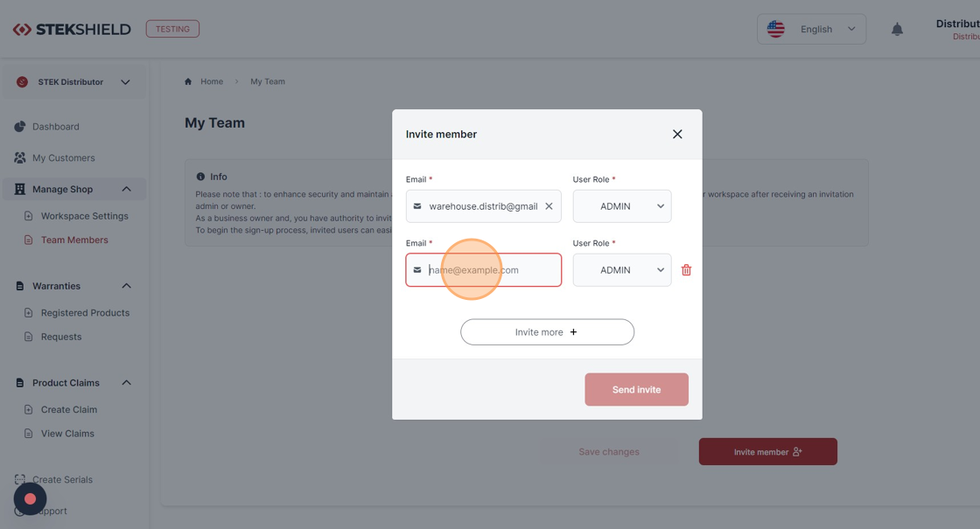This screenshot has height=529, width=980.
Task: Clear the warehouse.distrib email with X icon
Action: pyautogui.click(x=549, y=206)
